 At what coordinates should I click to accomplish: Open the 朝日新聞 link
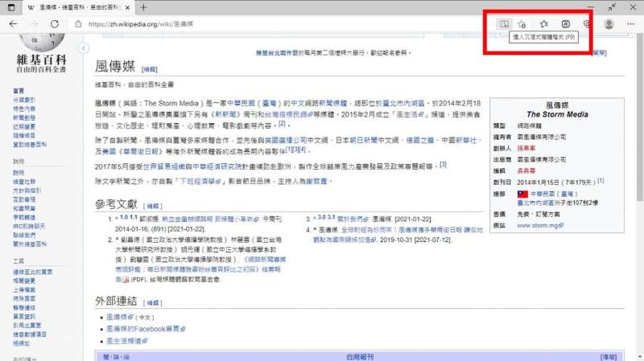point(364,140)
